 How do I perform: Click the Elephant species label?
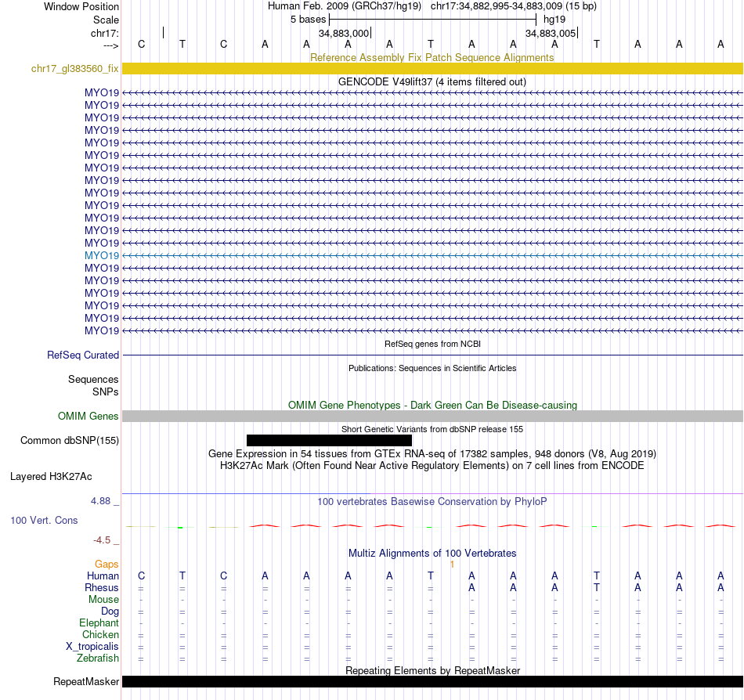99,623
